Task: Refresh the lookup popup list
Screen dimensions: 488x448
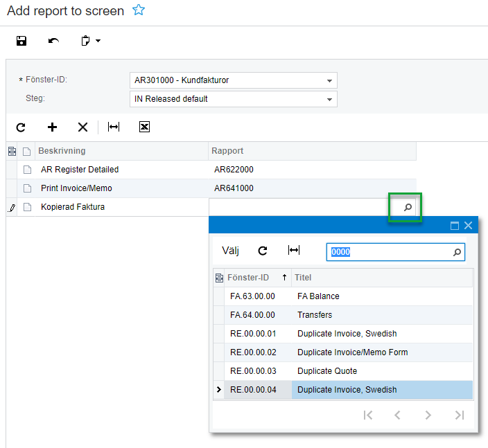Action: 263,251
